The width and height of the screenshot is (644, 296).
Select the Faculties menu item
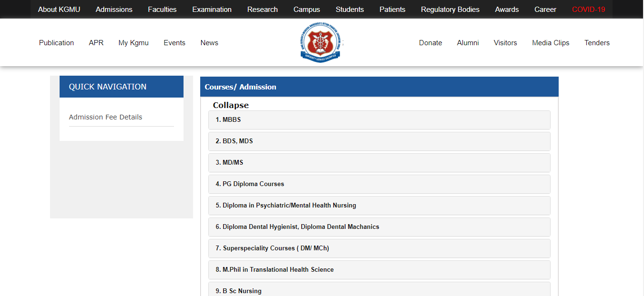(162, 9)
